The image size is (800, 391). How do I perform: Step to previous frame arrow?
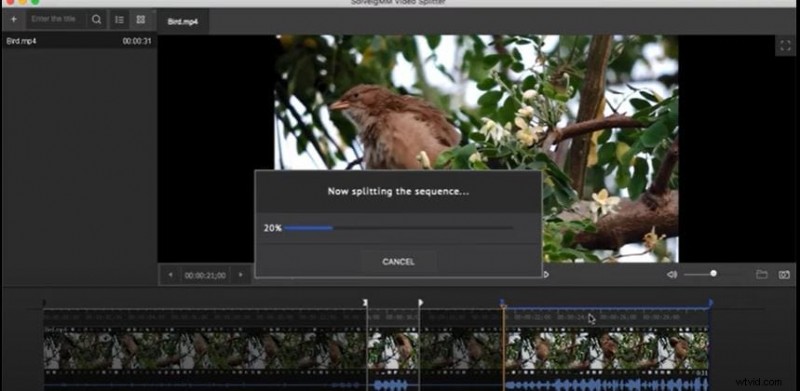pyautogui.click(x=170, y=275)
